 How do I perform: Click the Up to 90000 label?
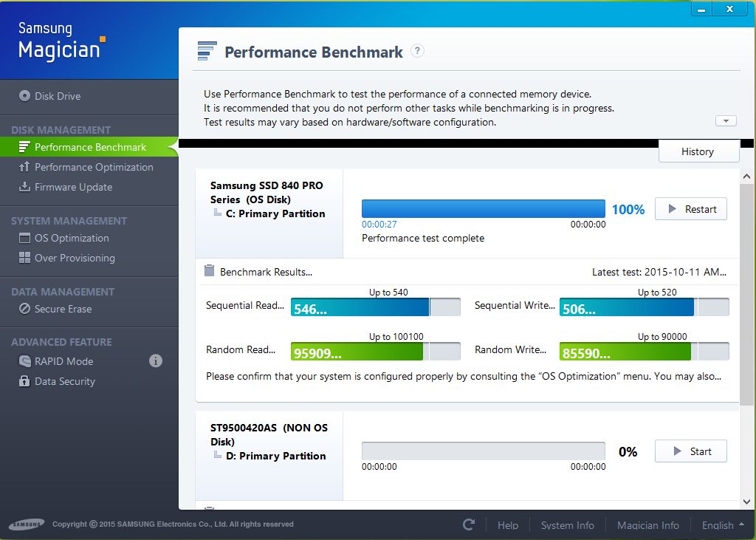coord(662,337)
